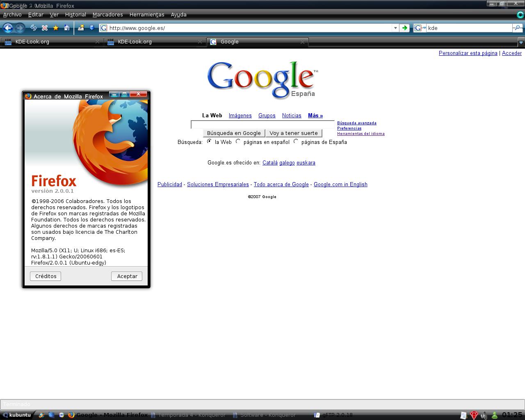The height and width of the screenshot is (420, 525).
Task: Click the search magnifier icon
Action: pos(517,28)
